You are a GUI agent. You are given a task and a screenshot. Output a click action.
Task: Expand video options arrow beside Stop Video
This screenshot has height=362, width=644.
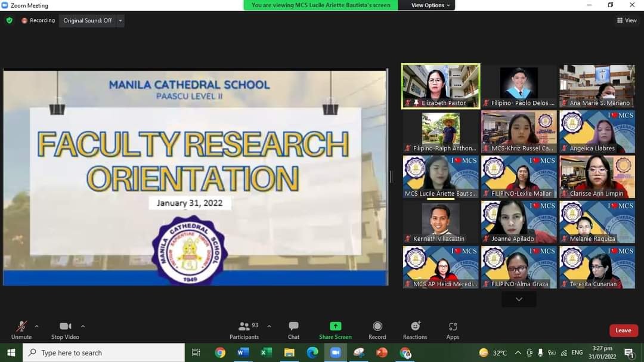tap(83, 326)
